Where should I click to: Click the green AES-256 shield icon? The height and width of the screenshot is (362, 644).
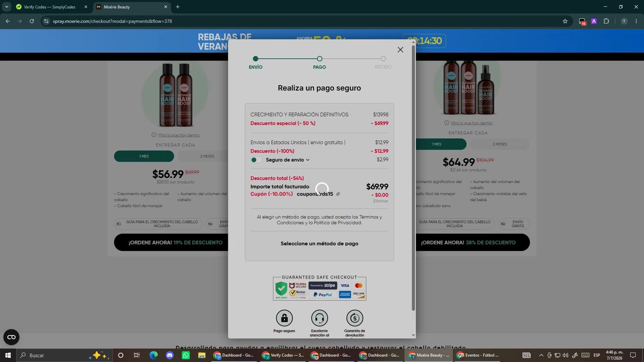point(281,290)
